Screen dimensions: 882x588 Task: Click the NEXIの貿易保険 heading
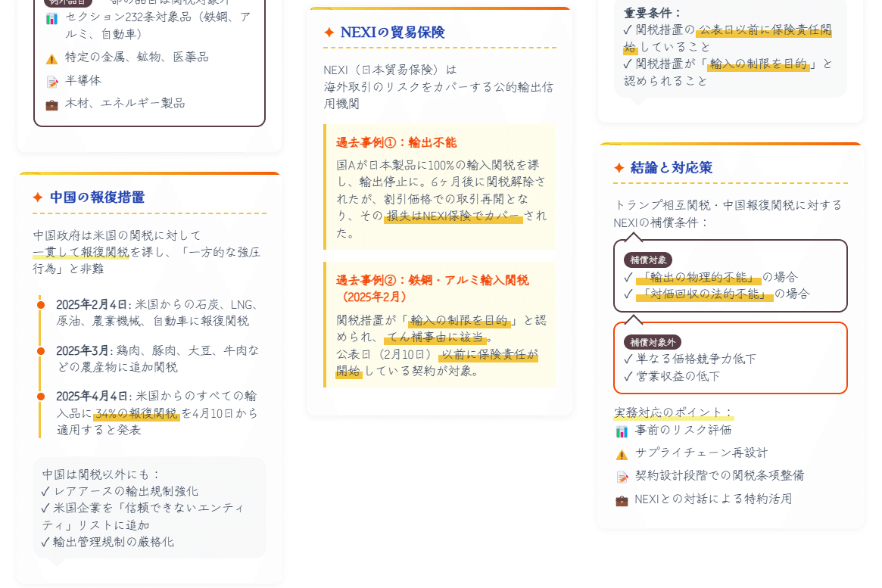coord(393,32)
